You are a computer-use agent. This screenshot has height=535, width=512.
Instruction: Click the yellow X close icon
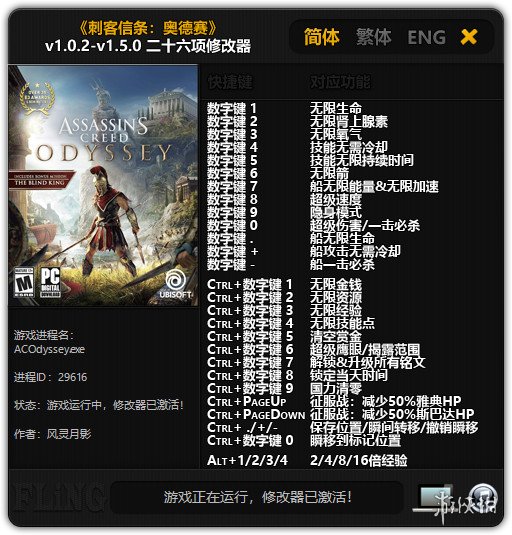pyautogui.click(x=469, y=37)
